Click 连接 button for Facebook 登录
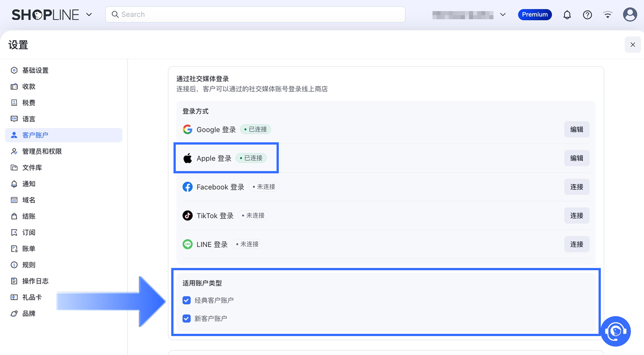The image size is (644, 355). pos(577,187)
